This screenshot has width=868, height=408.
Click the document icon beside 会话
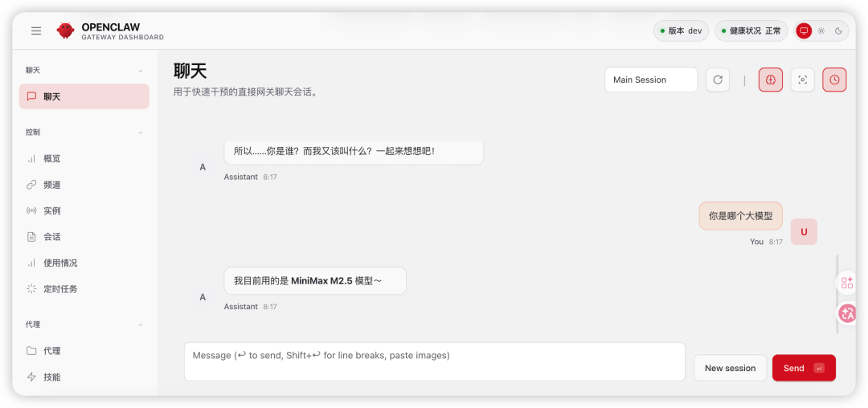click(31, 237)
